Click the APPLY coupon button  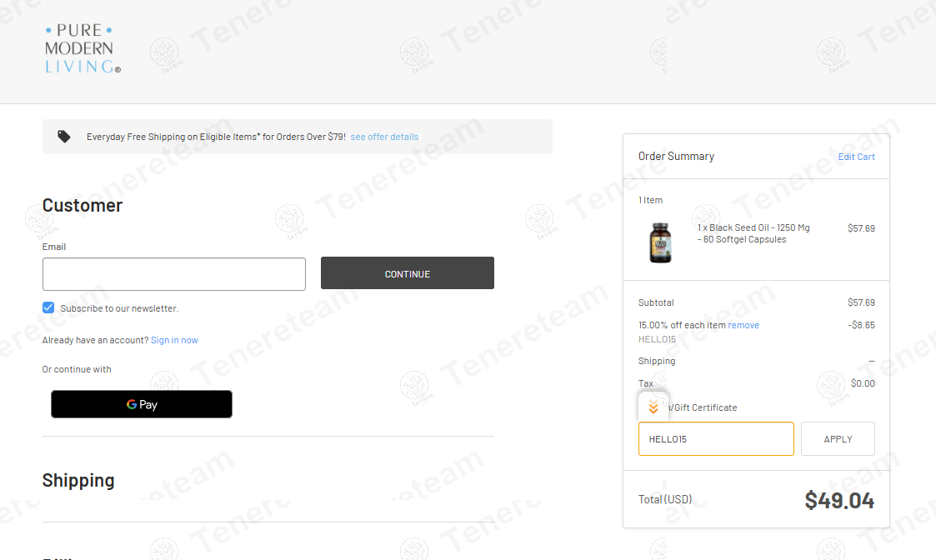tap(838, 439)
